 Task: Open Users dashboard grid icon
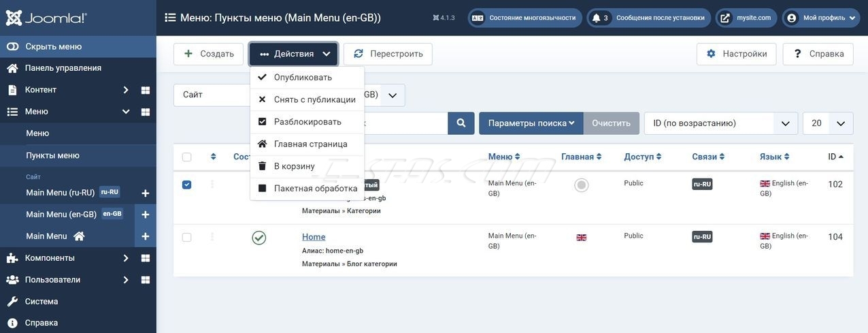tap(146, 280)
